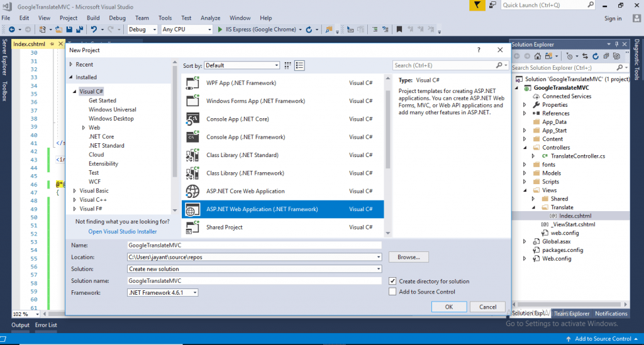Expand the Web node under Visual C#
The width and height of the screenshot is (644, 345).
(x=84, y=128)
